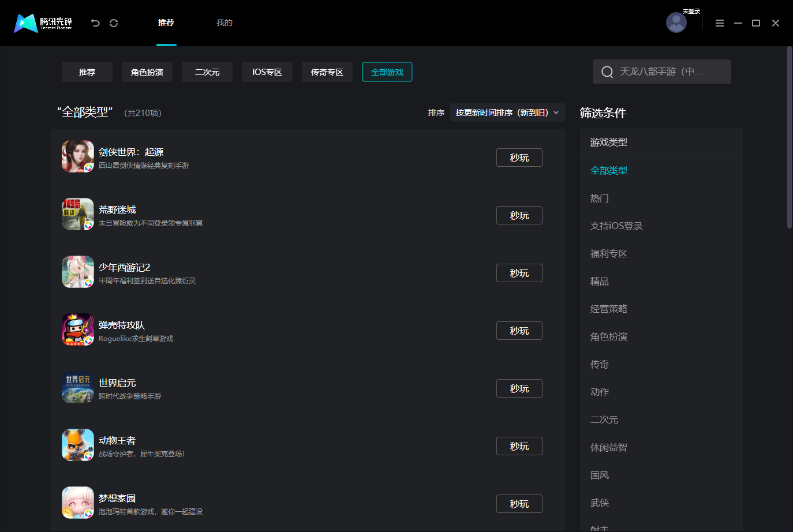Filter by 支持iOS登录 game type
The width and height of the screenshot is (793, 532).
(616, 226)
